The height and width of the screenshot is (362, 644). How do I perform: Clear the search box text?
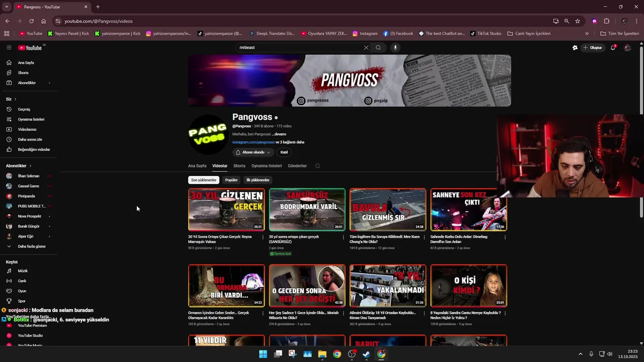[x=366, y=48]
